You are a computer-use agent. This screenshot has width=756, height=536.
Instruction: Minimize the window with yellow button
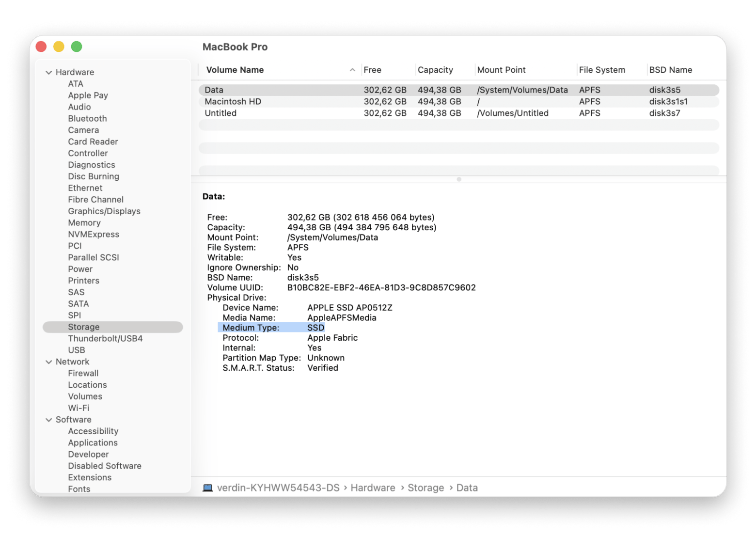tap(59, 47)
